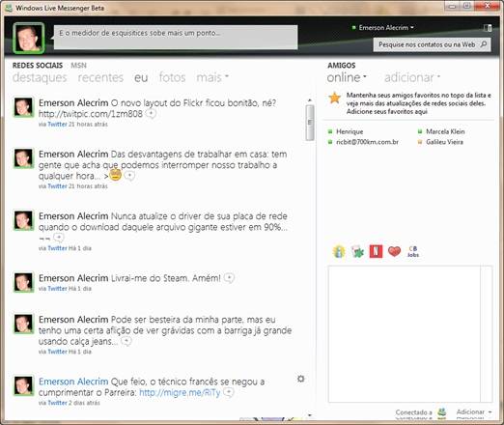The width and height of the screenshot is (504, 425).
Task: Open the migre.me/RiTy link
Action: pos(180,392)
